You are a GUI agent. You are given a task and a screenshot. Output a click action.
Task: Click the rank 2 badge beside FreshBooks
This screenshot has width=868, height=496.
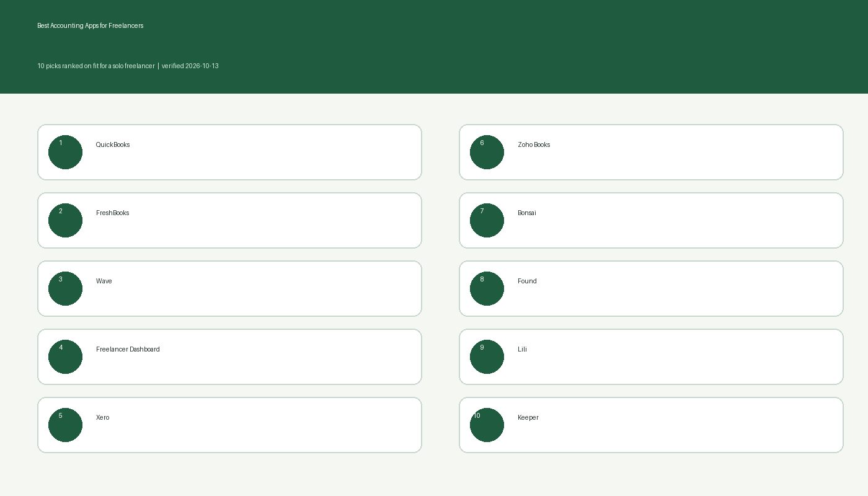click(x=65, y=220)
